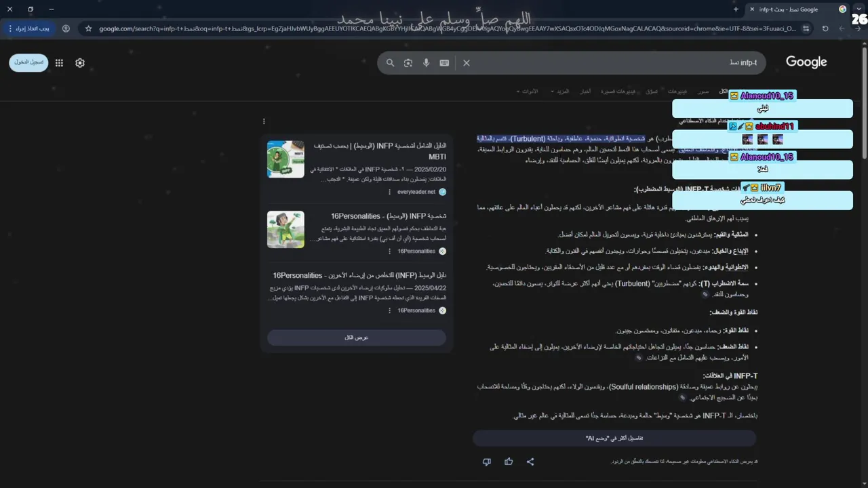Open the Chrome profile avatar
This screenshot has width=868, height=488.
pos(66,28)
